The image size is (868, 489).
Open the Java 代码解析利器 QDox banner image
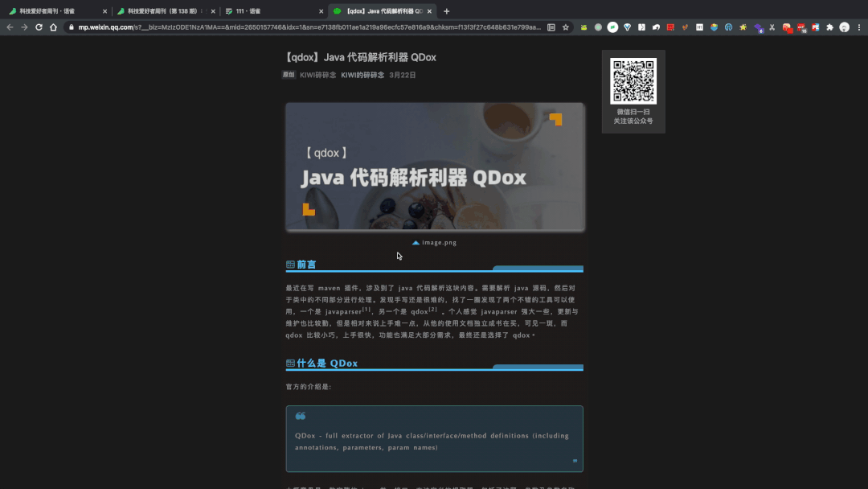435,166
